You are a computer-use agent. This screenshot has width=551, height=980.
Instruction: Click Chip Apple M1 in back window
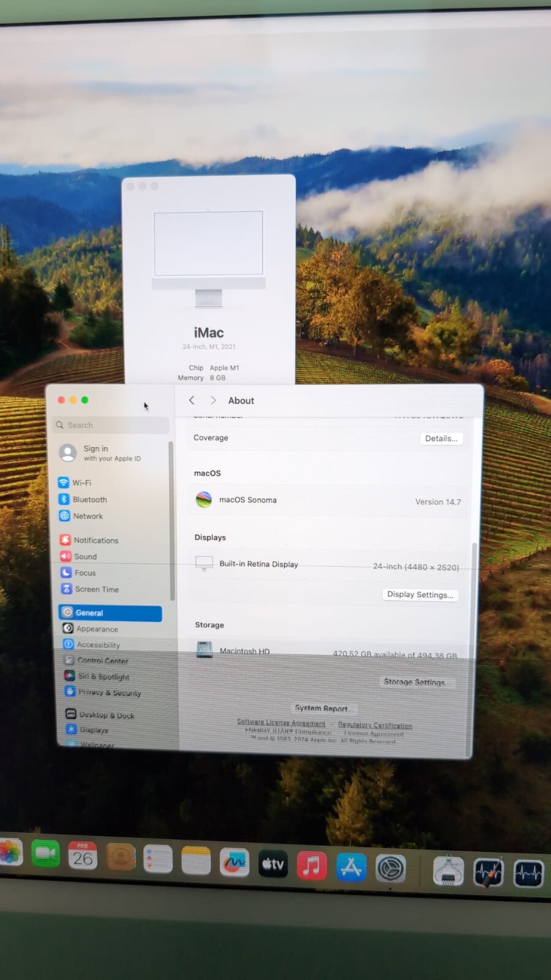(214, 367)
